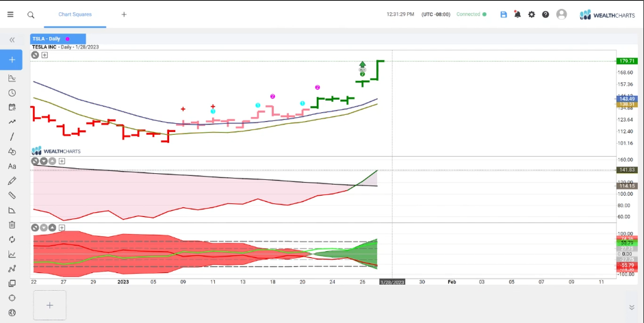Select the pencil freehand tool

coord(12,181)
